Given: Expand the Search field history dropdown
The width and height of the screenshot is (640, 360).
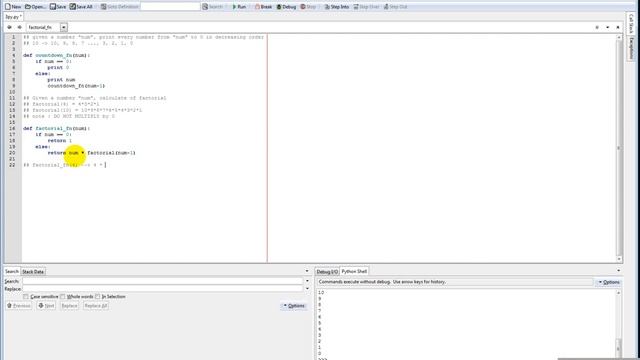Looking at the screenshot, I should coord(307,281).
